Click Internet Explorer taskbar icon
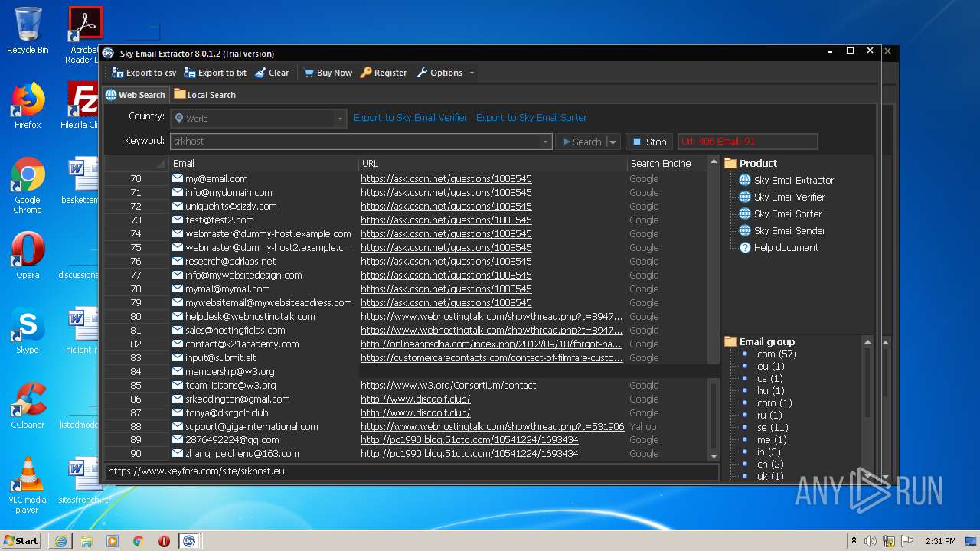Image resolution: width=980 pixels, height=551 pixels. pos(60,541)
